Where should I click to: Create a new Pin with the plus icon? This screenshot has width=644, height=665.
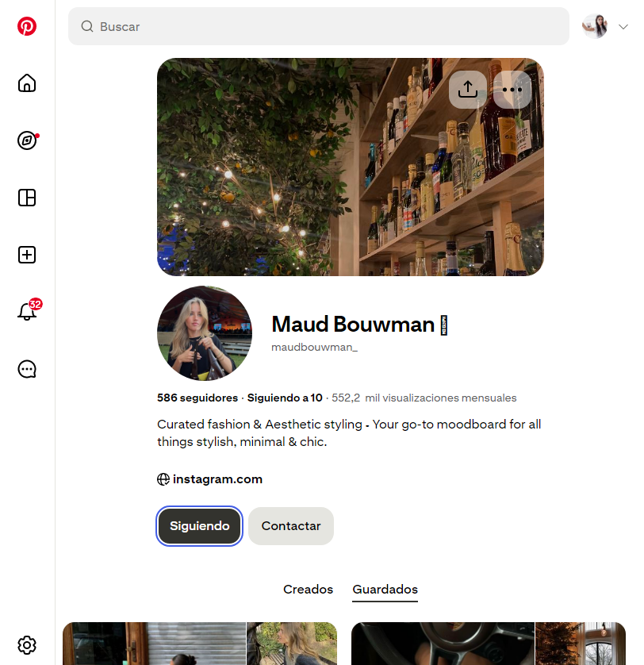pyautogui.click(x=27, y=255)
